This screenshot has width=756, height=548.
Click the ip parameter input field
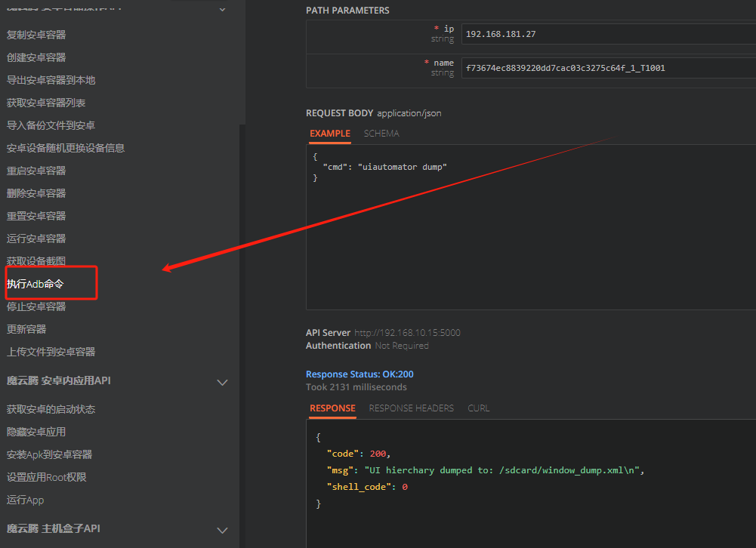608,34
